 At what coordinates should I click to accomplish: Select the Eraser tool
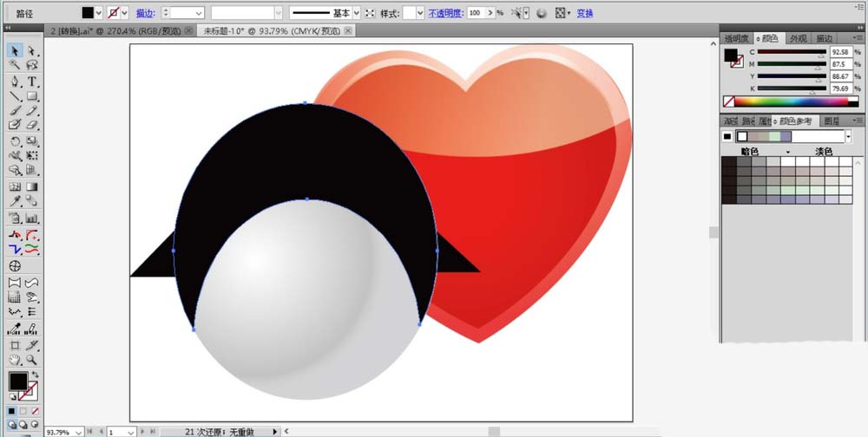tap(32, 125)
